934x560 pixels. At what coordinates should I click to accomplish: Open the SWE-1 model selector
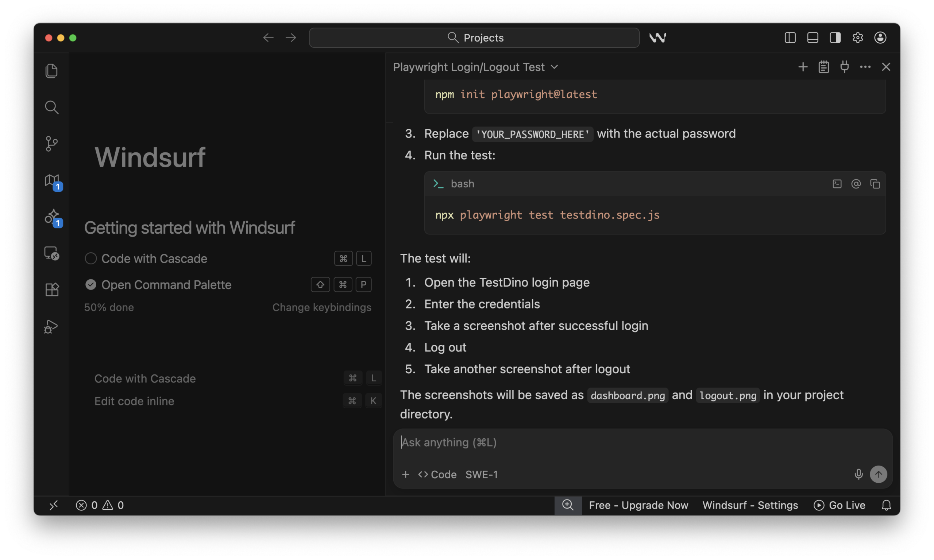[x=481, y=474]
